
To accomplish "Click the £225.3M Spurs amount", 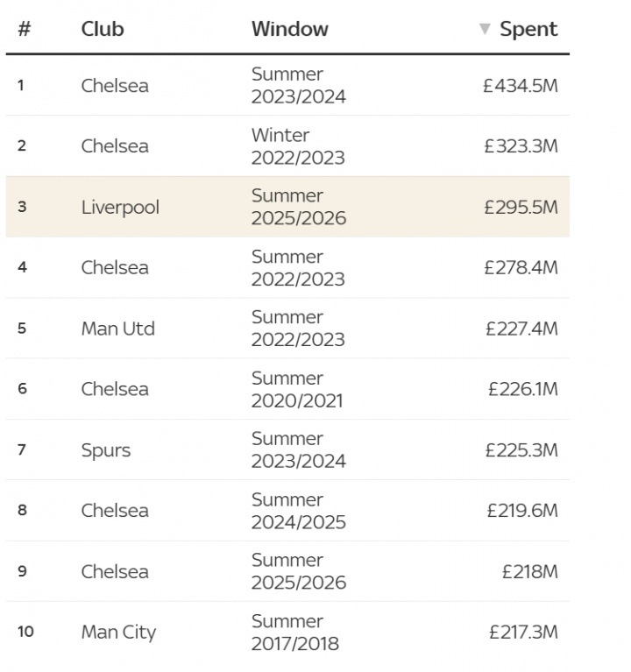I will pyautogui.click(x=521, y=450).
